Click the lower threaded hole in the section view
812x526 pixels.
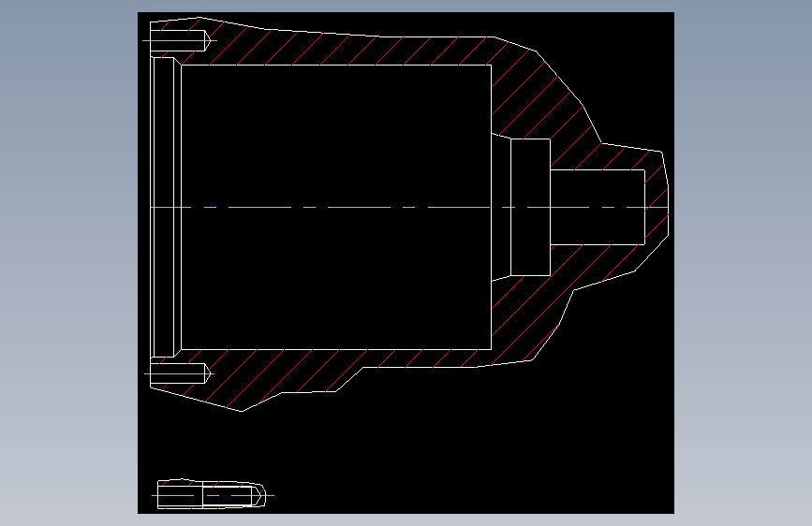click(x=180, y=373)
